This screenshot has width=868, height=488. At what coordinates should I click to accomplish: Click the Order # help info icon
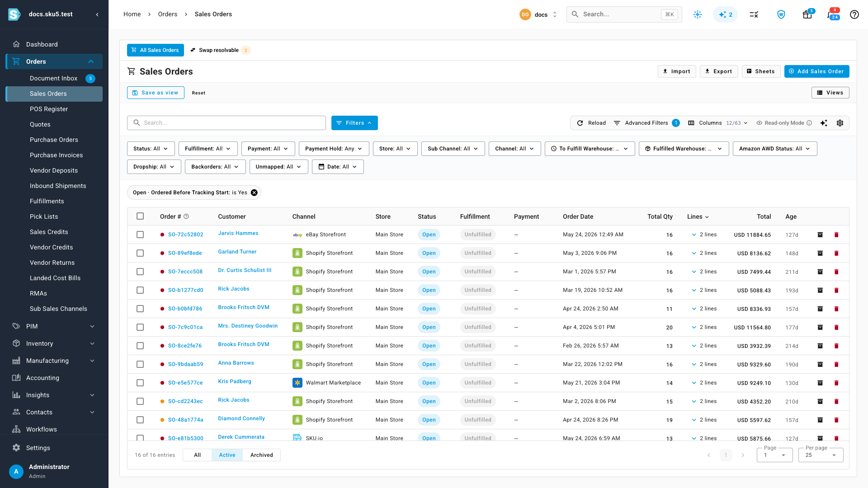click(x=186, y=216)
